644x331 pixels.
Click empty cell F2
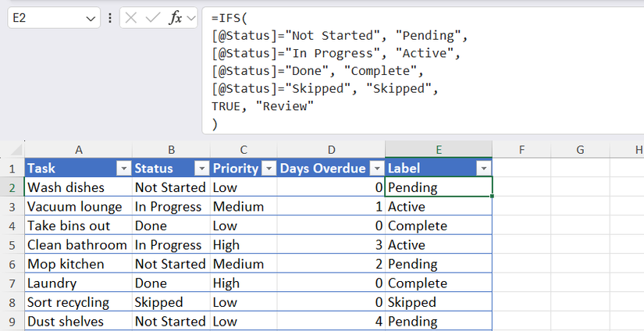coord(521,187)
